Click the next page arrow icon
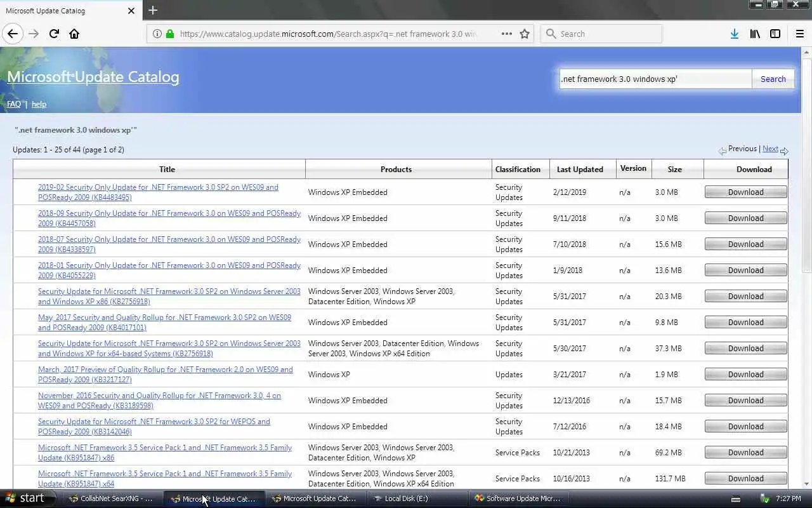 (x=784, y=151)
